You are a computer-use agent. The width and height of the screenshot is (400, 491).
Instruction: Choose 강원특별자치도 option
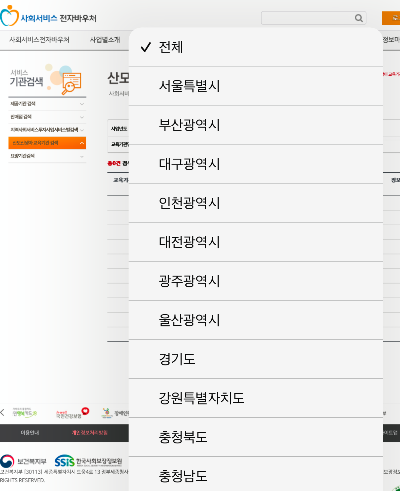pos(256,398)
